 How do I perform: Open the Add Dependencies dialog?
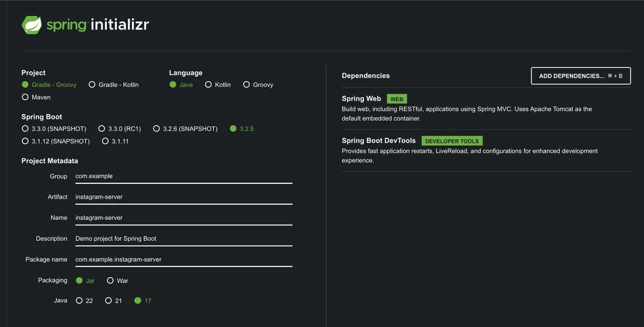(x=581, y=76)
